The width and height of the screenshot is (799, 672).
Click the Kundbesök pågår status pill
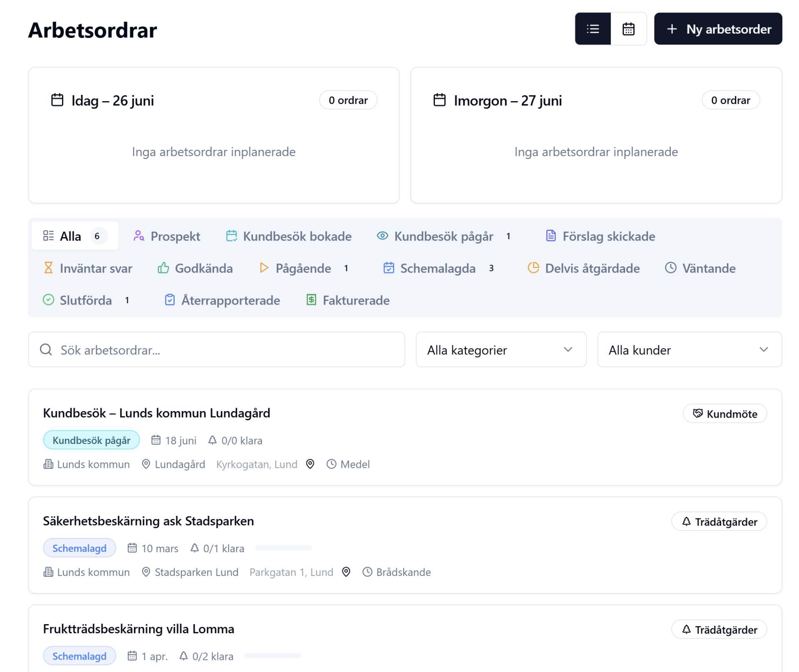tap(91, 440)
